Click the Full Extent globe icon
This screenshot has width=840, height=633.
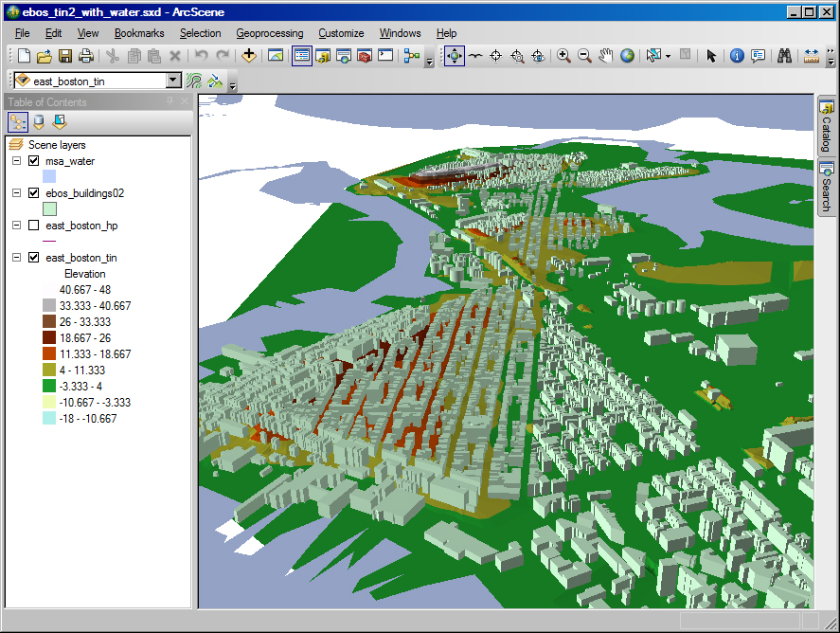click(627, 55)
